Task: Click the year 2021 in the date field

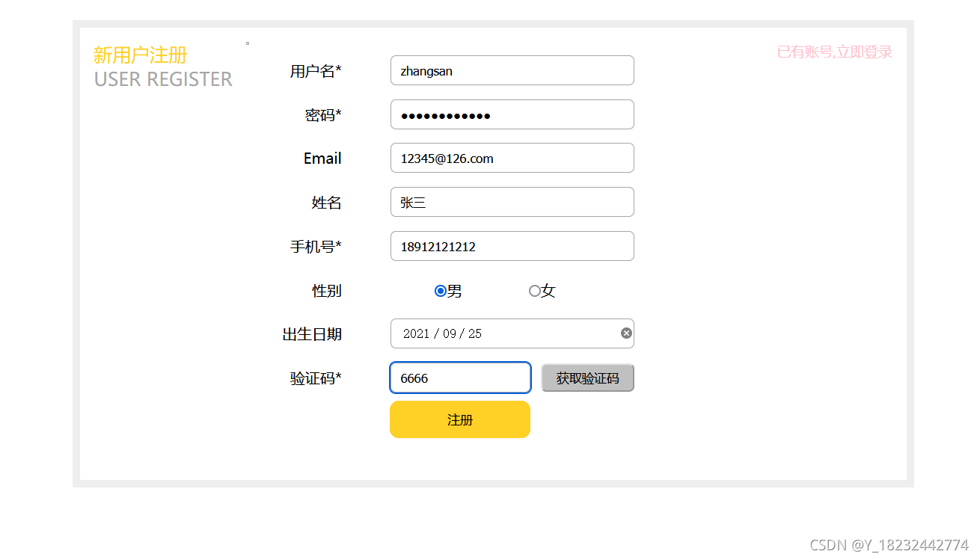Action: (416, 333)
